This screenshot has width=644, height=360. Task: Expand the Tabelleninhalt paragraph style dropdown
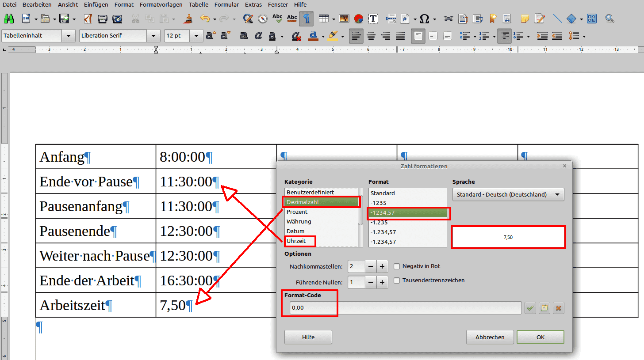69,36
